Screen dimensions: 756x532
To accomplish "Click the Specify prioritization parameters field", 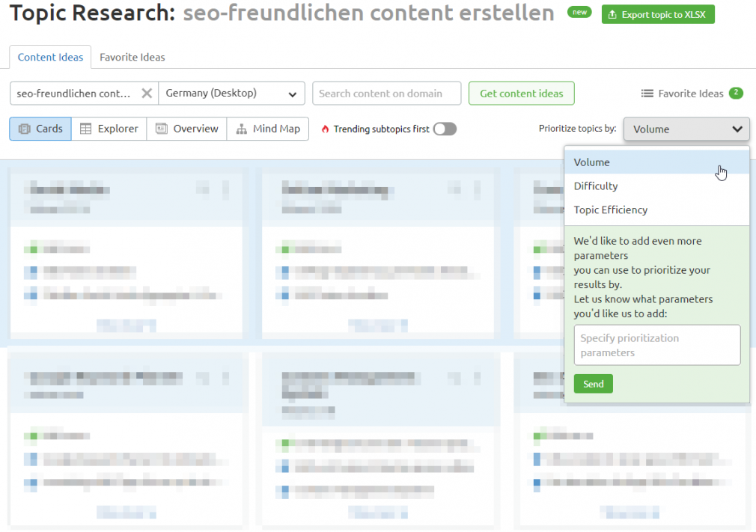I will [656, 345].
